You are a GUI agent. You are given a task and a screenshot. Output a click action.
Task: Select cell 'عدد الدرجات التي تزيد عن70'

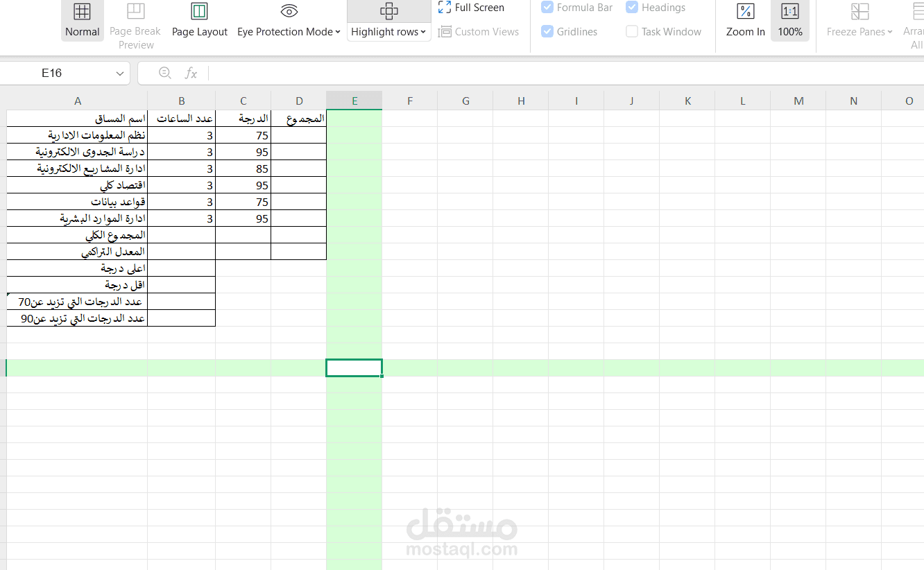[x=77, y=302]
